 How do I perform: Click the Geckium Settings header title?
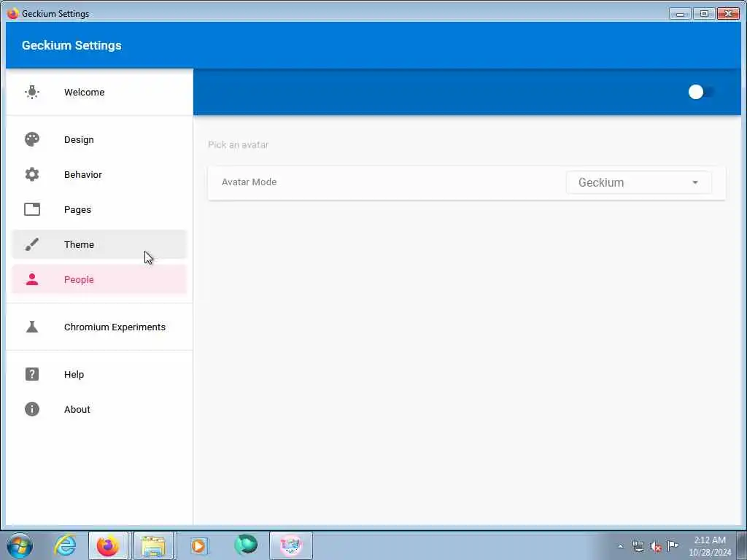click(71, 45)
